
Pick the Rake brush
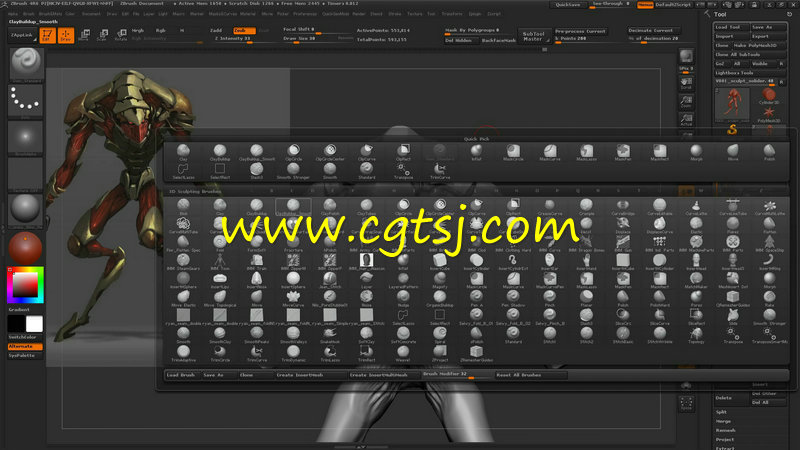coord(769,298)
